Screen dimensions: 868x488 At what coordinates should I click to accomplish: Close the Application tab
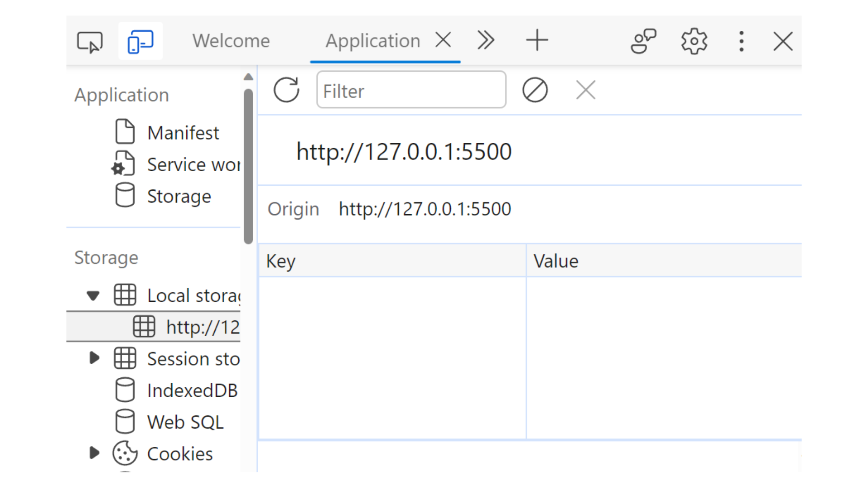443,40
